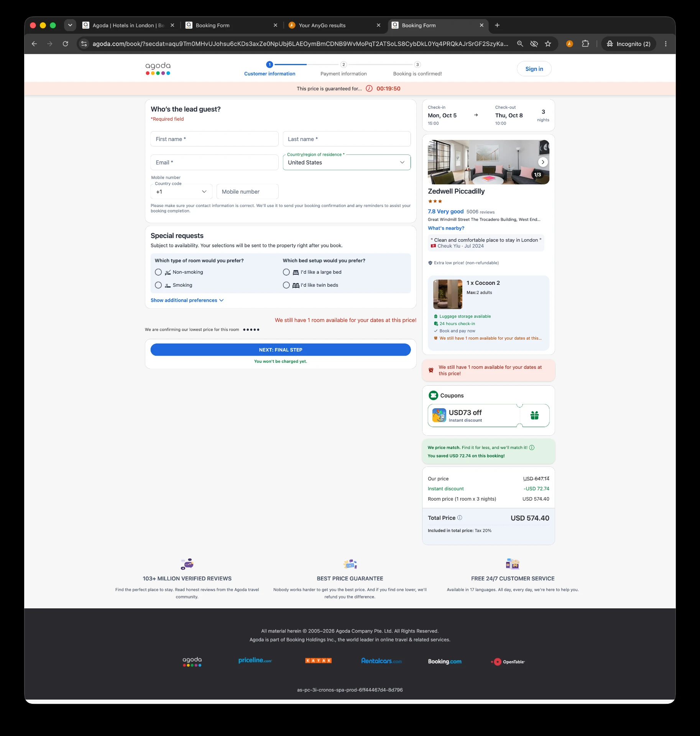
Task: Open the What's nearby? link
Action: (x=446, y=228)
